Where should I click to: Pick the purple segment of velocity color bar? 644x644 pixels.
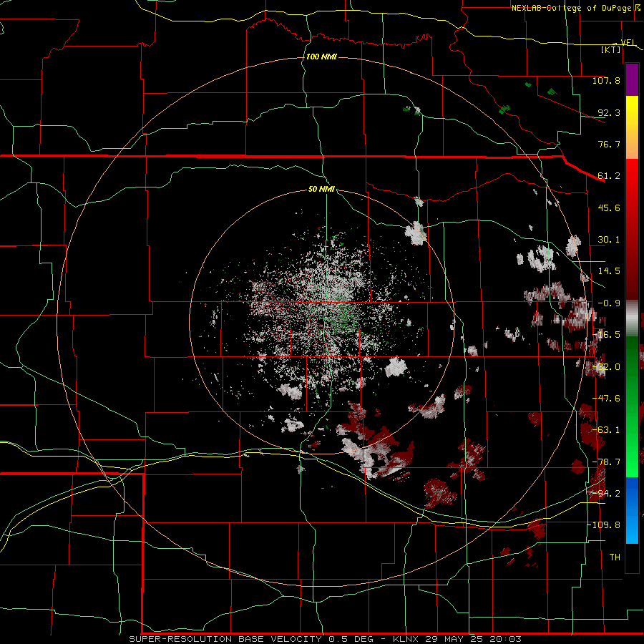point(632,80)
